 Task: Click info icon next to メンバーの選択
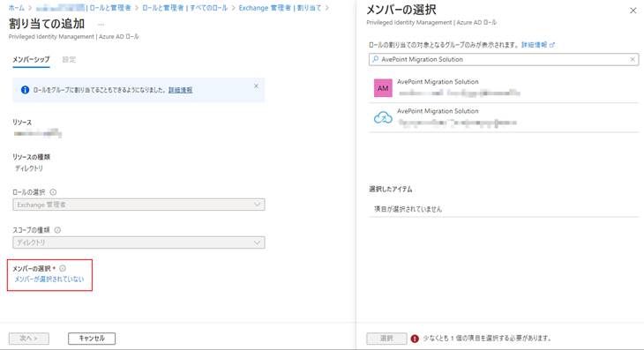click(x=63, y=268)
